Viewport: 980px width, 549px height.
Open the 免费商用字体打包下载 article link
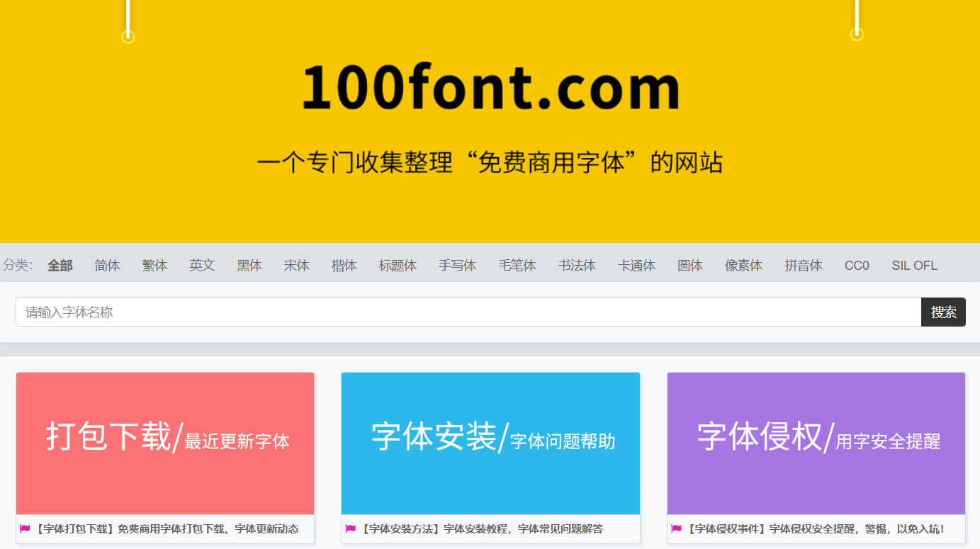click(167, 529)
